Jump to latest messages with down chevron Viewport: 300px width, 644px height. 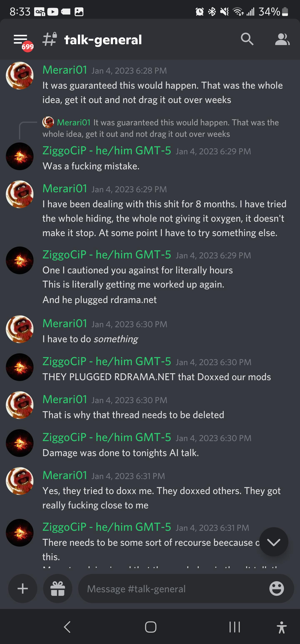click(x=274, y=542)
